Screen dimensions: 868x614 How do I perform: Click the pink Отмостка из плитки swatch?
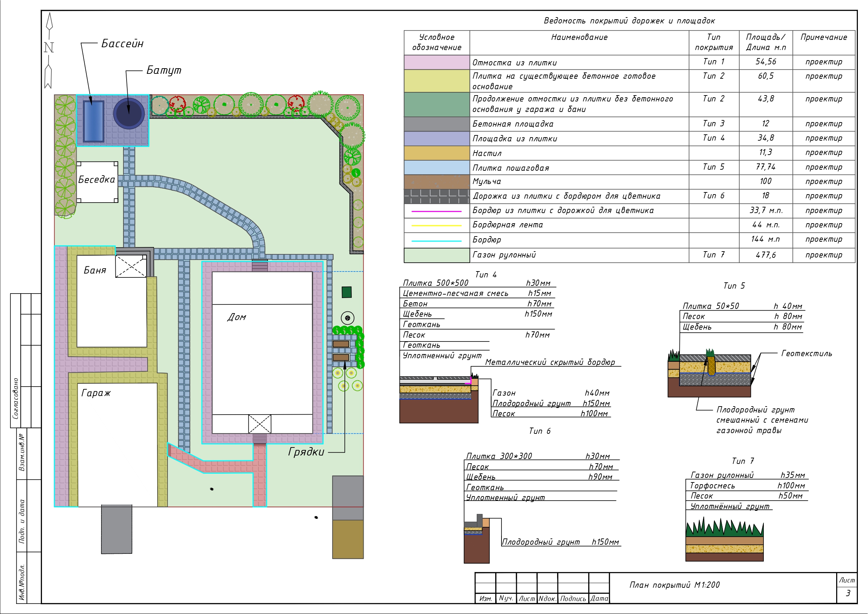[437, 62]
